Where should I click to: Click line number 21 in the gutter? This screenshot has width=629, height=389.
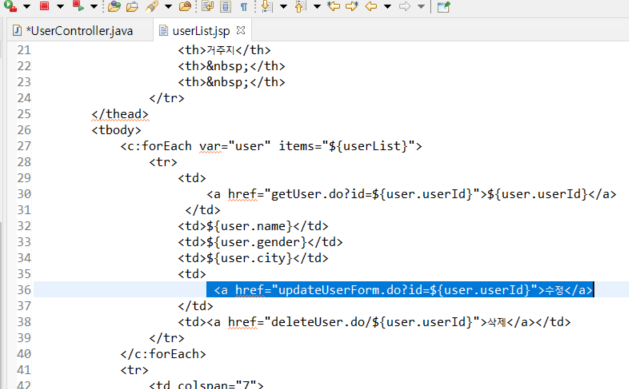click(24, 50)
